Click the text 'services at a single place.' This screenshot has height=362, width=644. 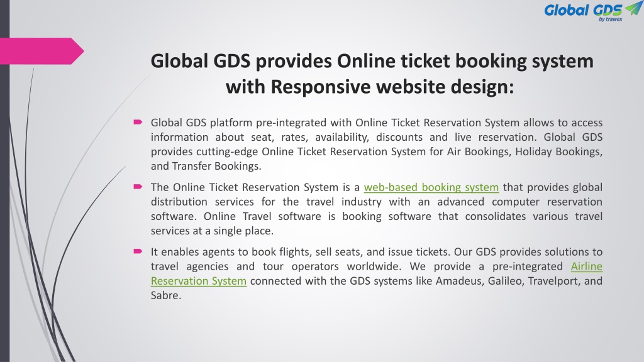[x=212, y=231]
